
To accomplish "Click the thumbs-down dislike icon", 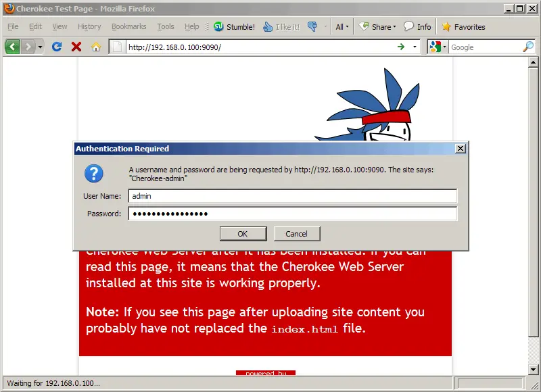I will click(x=312, y=26).
